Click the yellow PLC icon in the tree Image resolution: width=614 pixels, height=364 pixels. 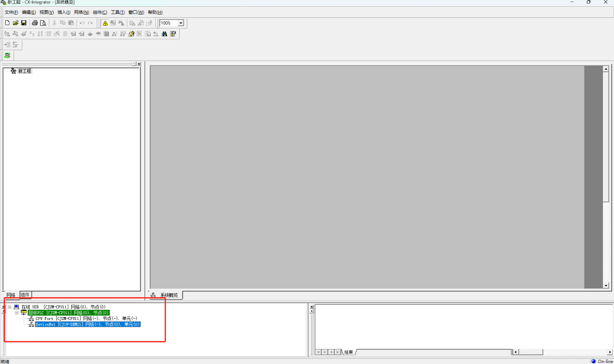[24, 313]
